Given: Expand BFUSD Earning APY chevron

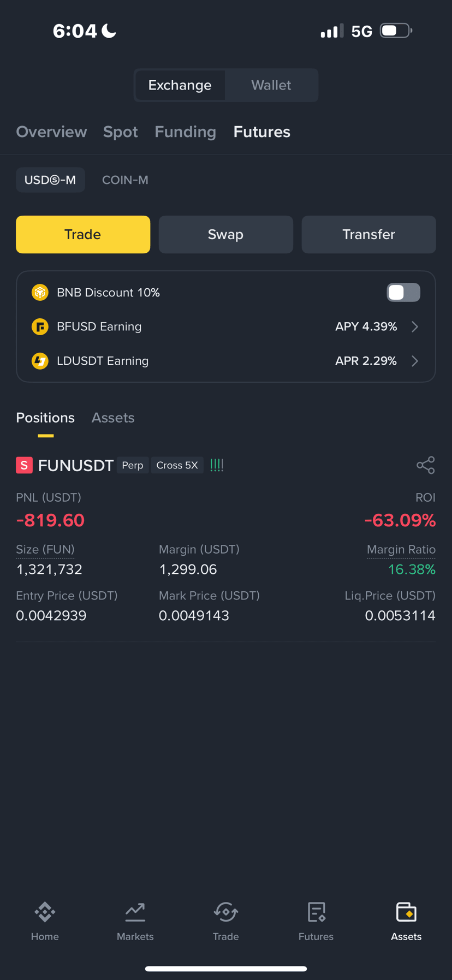Looking at the screenshot, I should (415, 326).
